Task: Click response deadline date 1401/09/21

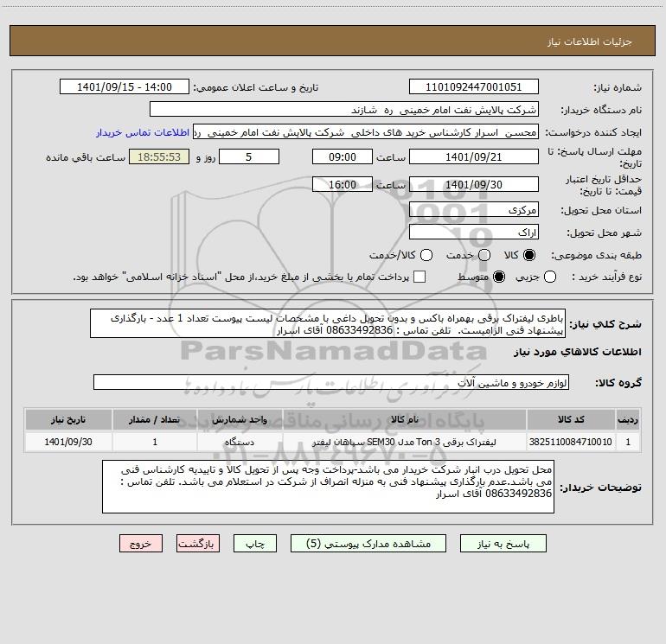Action: (474, 156)
